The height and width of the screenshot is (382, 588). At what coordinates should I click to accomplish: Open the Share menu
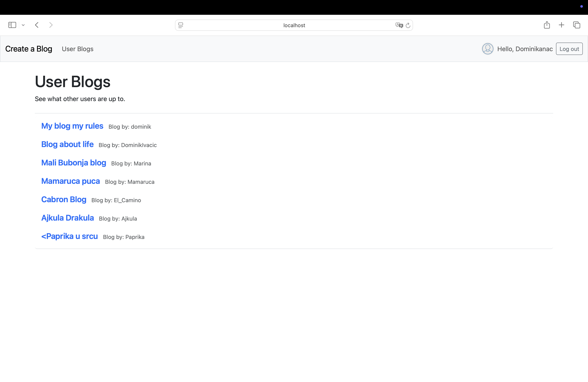[x=547, y=25]
